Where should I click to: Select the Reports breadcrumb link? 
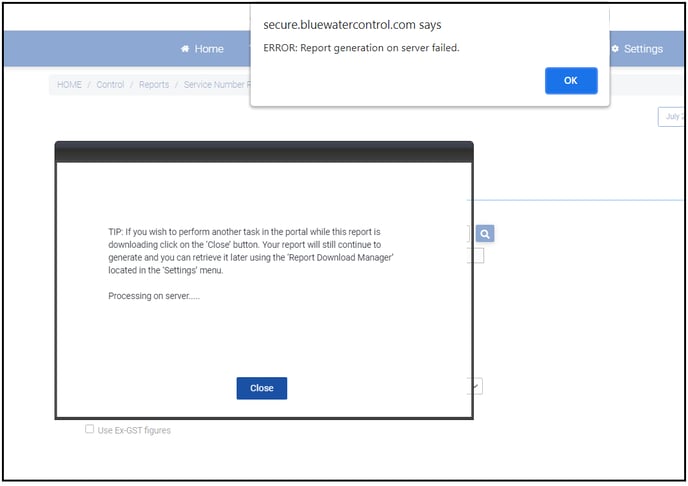coord(154,85)
